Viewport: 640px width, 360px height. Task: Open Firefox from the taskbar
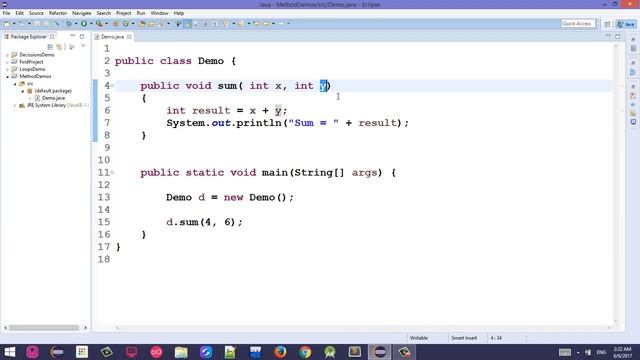pos(280,352)
